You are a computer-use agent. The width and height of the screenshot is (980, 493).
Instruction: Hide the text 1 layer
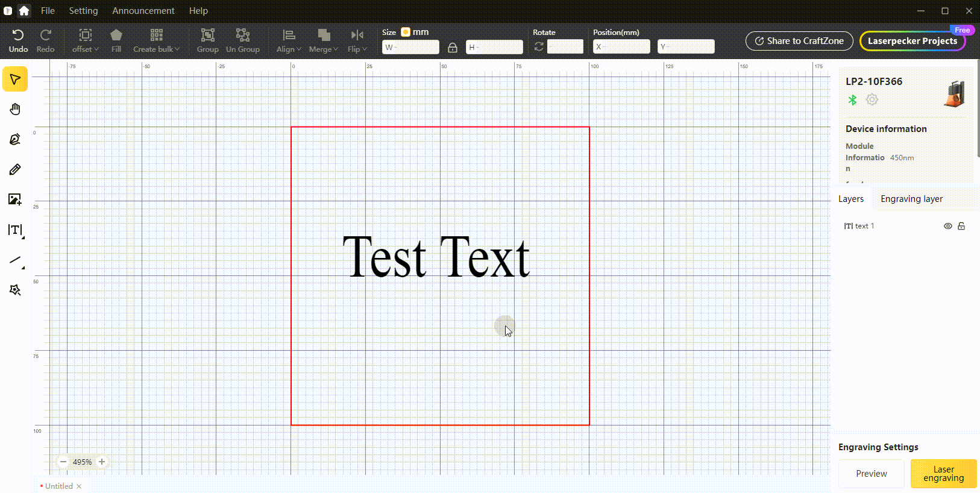click(947, 226)
